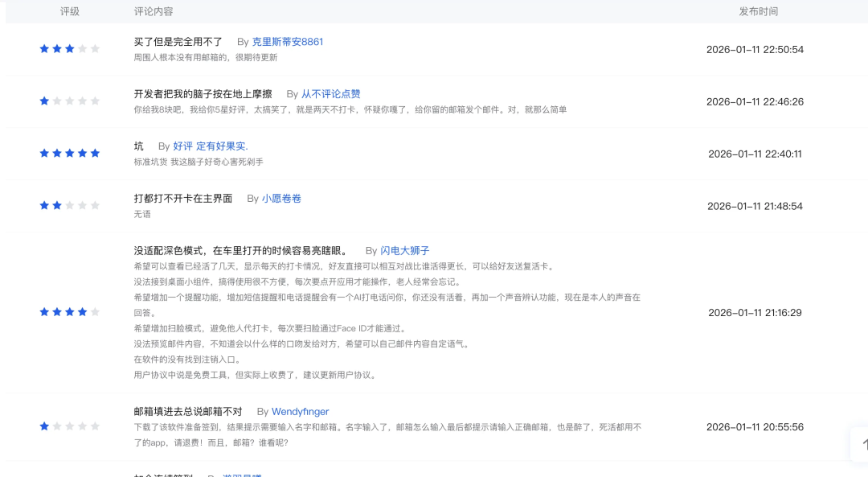The height and width of the screenshot is (477, 868).
Task: Open reviewer profile 克里斯蒂安8861
Action: (x=287, y=42)
